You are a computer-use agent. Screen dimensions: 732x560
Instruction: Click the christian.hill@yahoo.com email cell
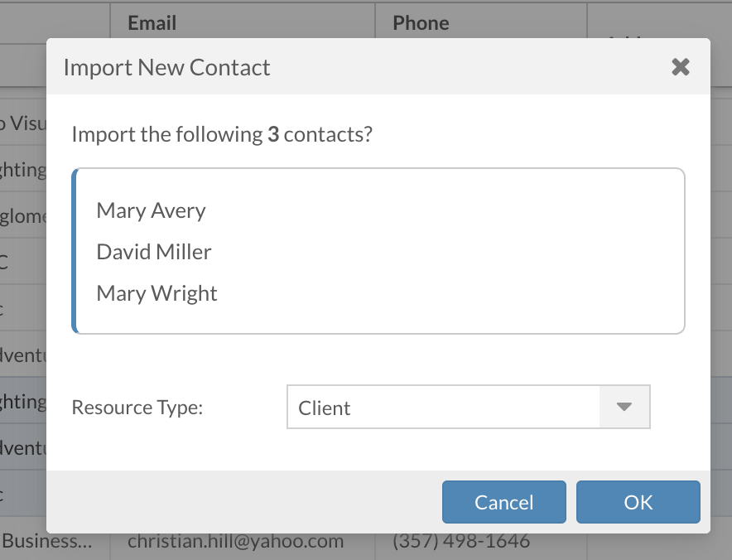click(235, 542)
